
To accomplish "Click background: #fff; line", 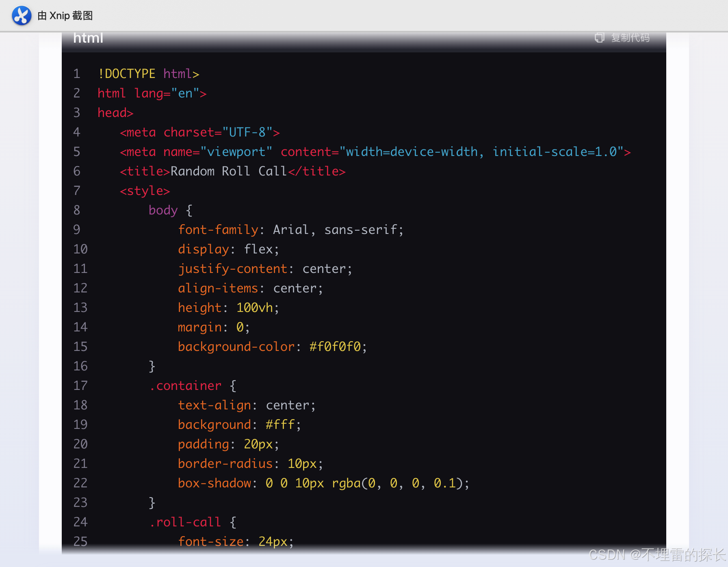I will pyautogui.click(x=240, y=425).
